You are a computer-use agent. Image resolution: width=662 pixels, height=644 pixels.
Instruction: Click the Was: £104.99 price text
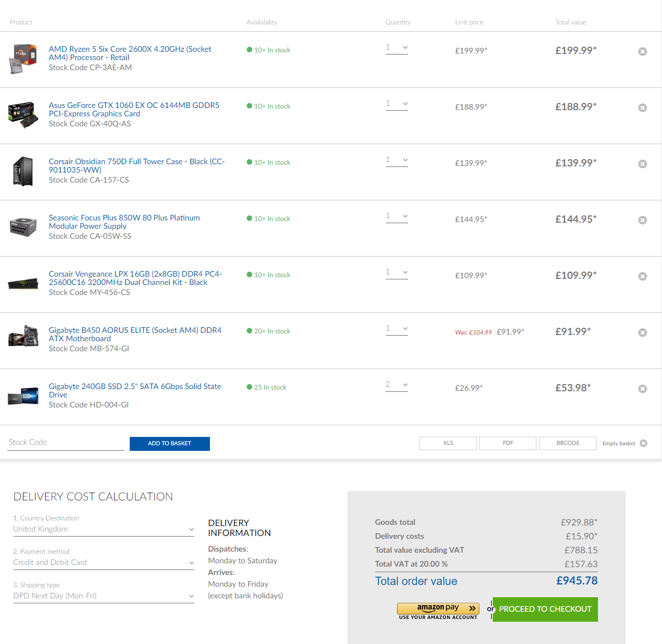tap(473, 332)
